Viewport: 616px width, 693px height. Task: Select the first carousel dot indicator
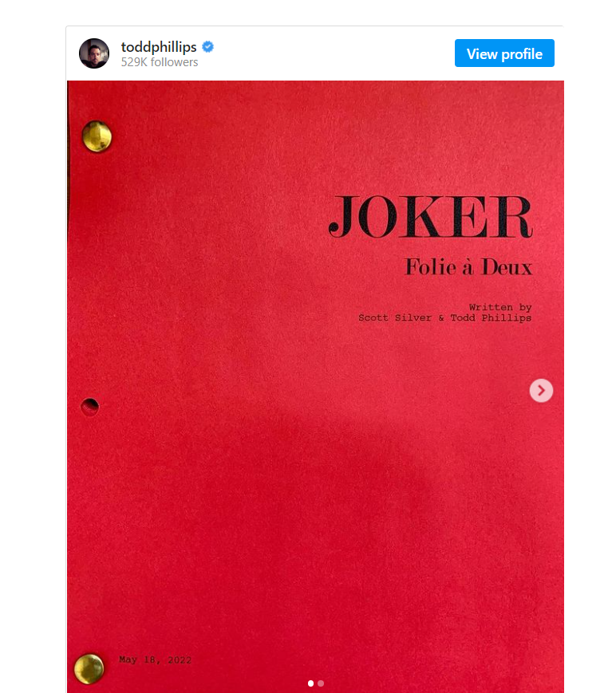[x=311, y=683]
